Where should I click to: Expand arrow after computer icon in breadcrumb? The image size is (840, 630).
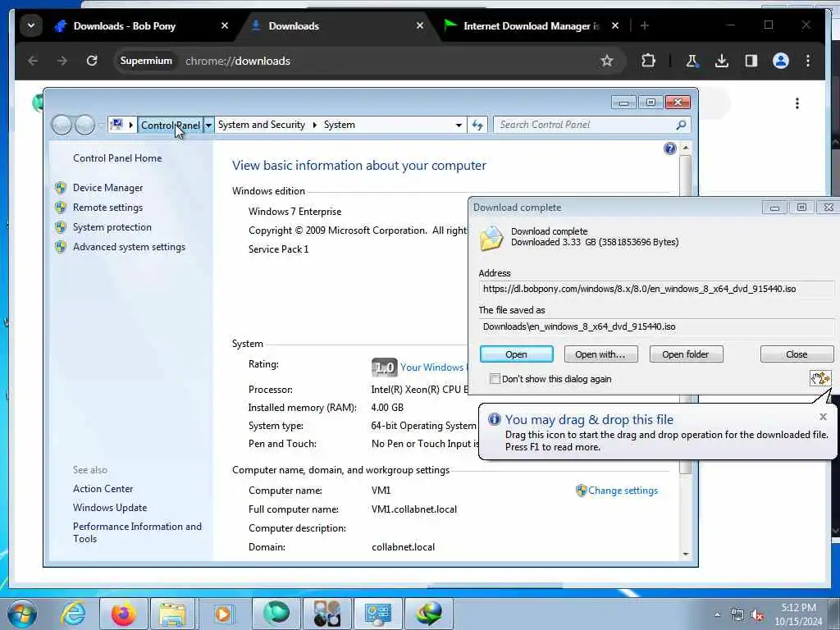130,125
